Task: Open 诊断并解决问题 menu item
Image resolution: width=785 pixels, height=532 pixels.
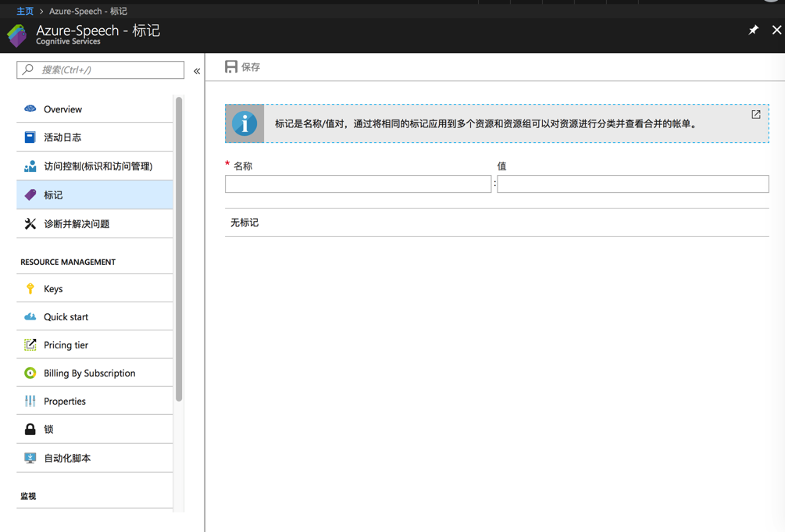Action: 95,223
